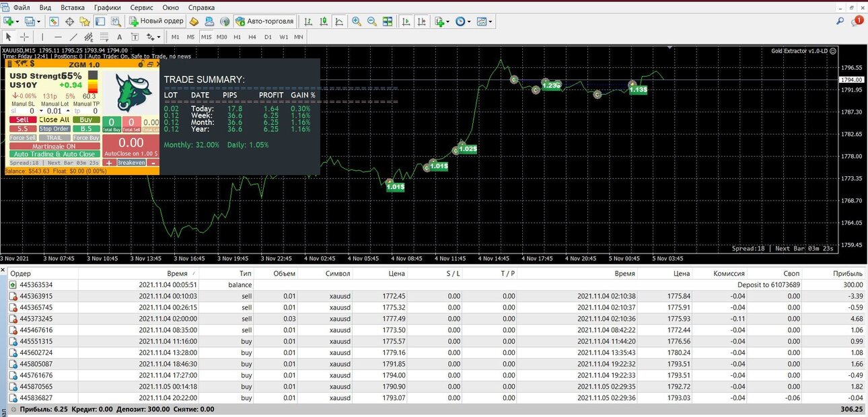Toggle the TRAIL button in ZGM panel
868x417 pixels.
[x=55, y=138]
